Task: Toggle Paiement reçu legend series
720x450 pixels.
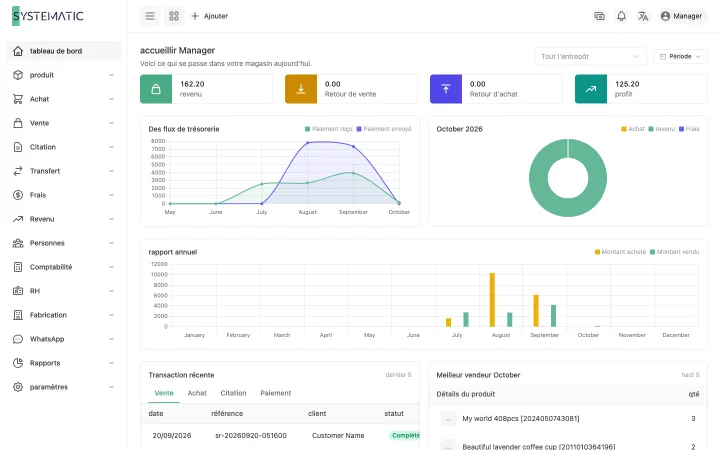Action: [x=329, y=129]
